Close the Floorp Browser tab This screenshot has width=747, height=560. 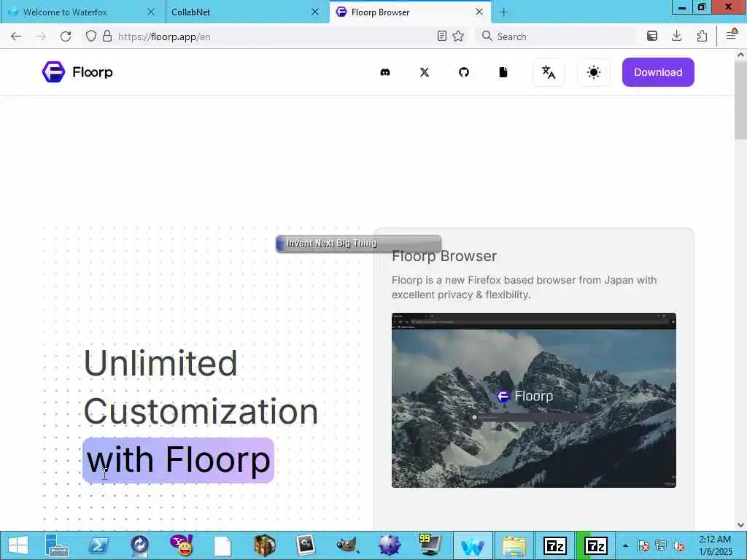[x=479, y=12]
